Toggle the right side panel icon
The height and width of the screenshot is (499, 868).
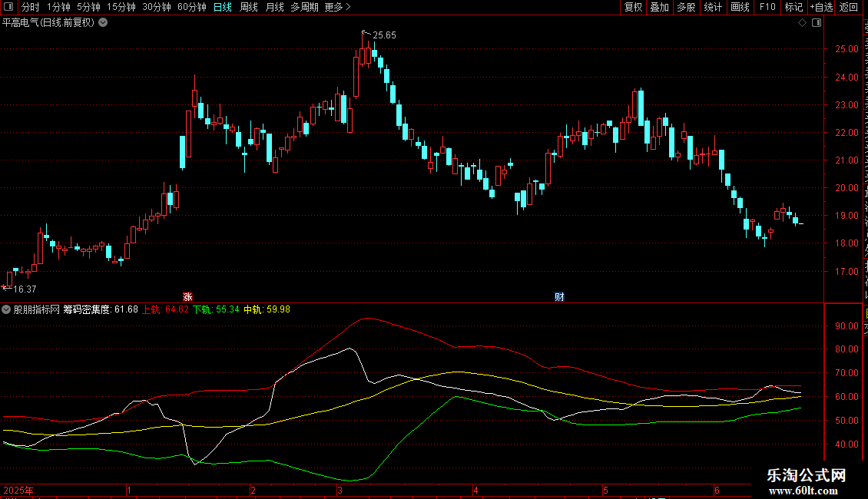817,23
